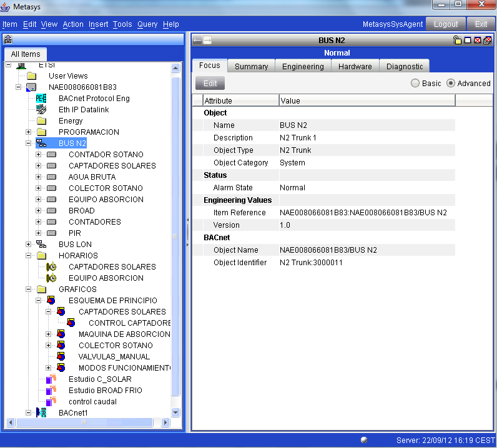Expand the EQUIPO ABSORCION device under BUS N2

(38, 199)
